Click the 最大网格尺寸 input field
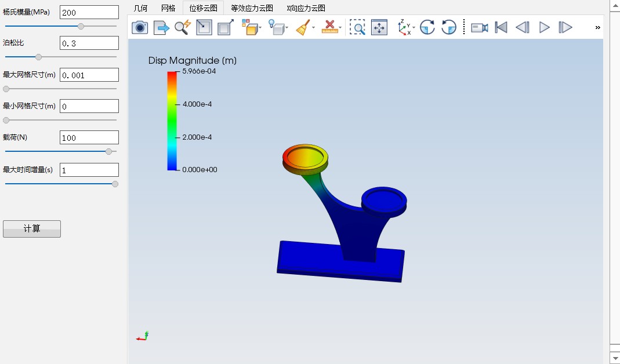 89,75
